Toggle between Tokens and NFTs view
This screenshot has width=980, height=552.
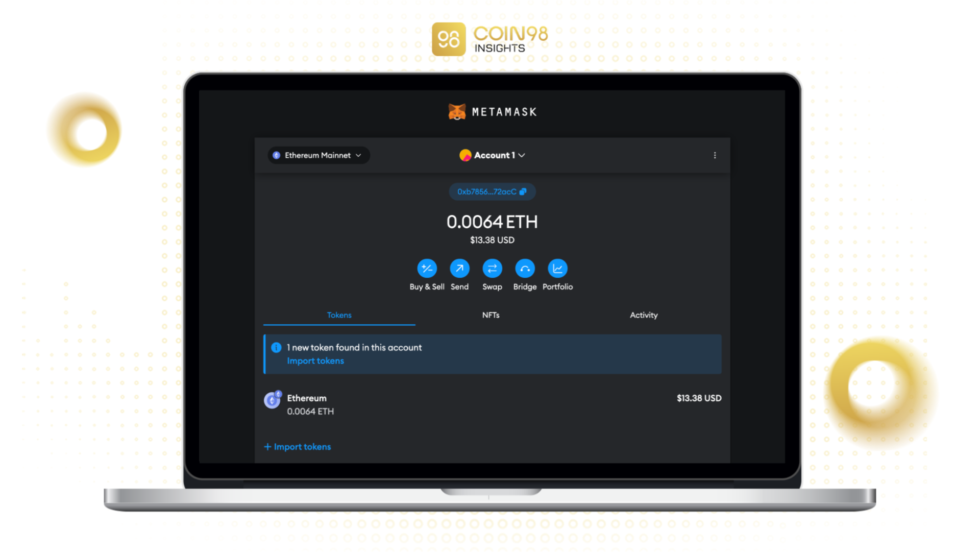click(x=491, y=315)
